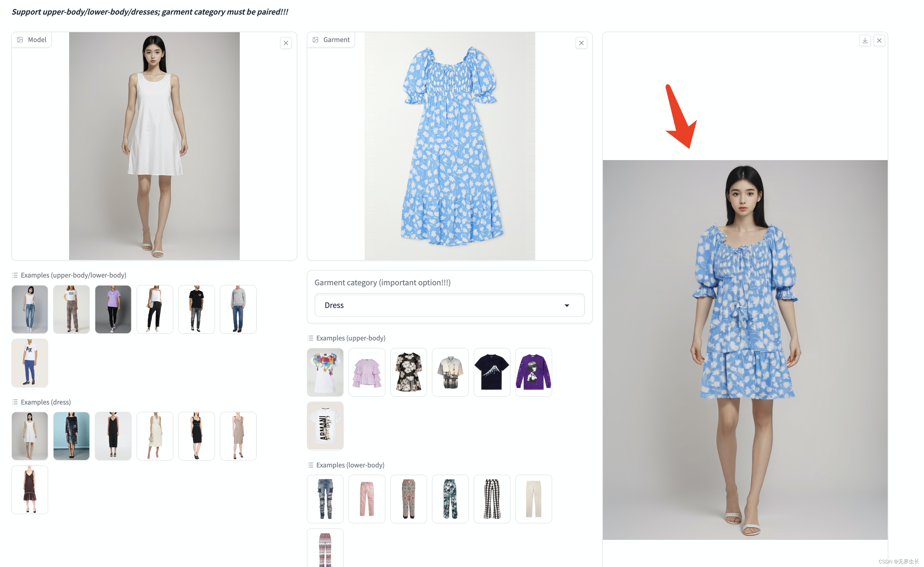This screenshot has width=924, height=567.
Task: Choose the pink ruffled blouse garment example
Action: pos(367,372)
